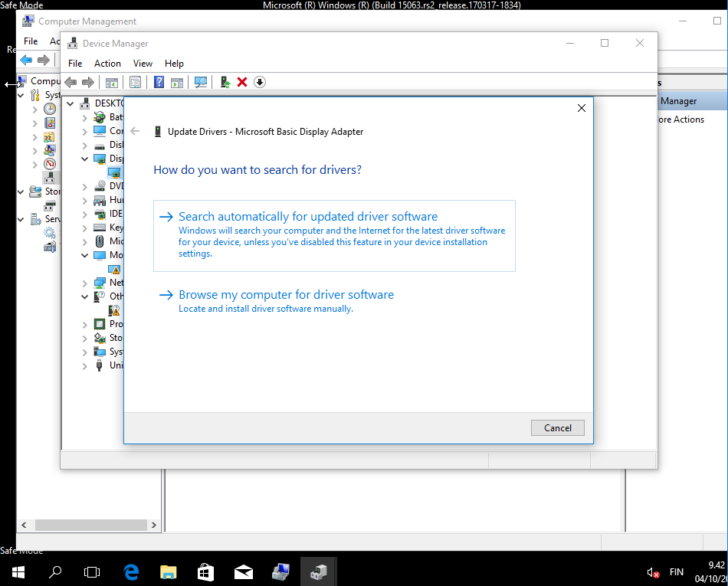Select the display adapter device icon under Display

(114, 172)
